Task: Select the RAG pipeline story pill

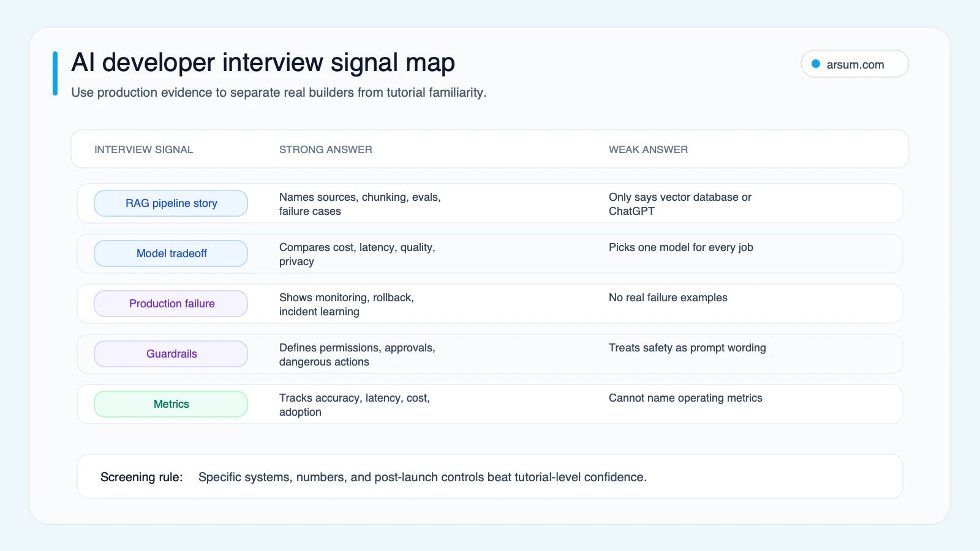Action: [x=171, y=203]
